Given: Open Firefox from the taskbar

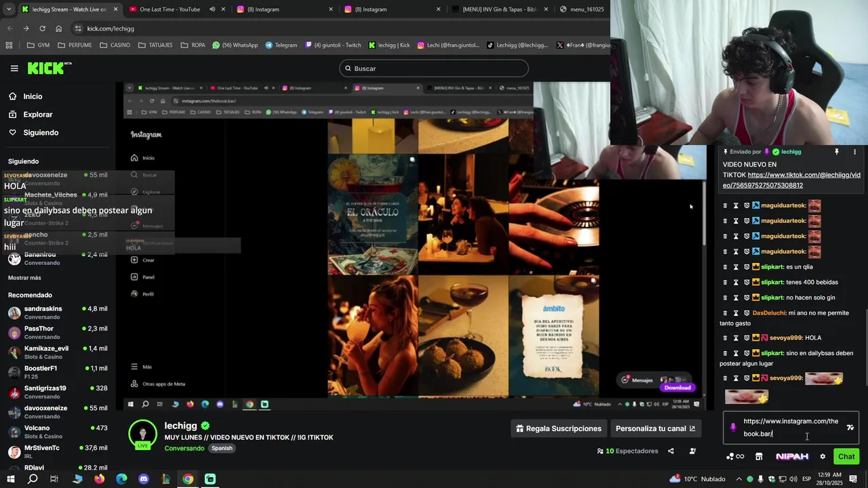Looking at the screenshot, I should 100,479.
